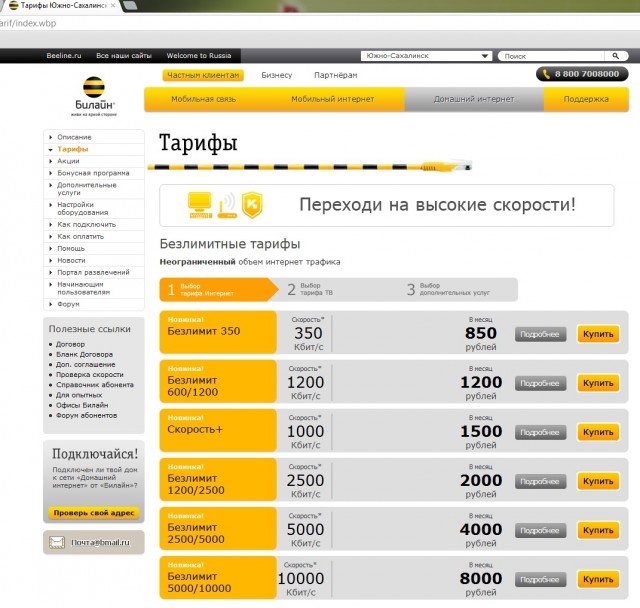Collapse the Тарифы sidebar arrow
Screen dimensions: 640x608
coord(50,150)
